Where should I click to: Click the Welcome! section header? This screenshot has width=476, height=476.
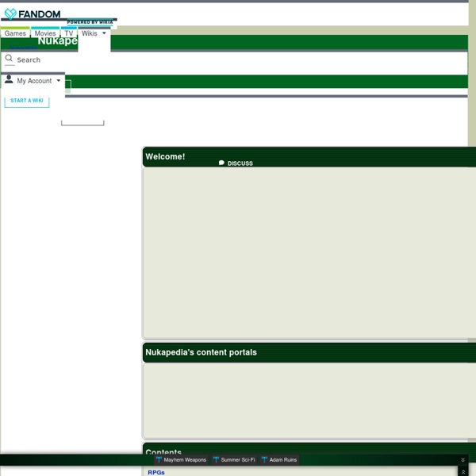pos(165,156)
